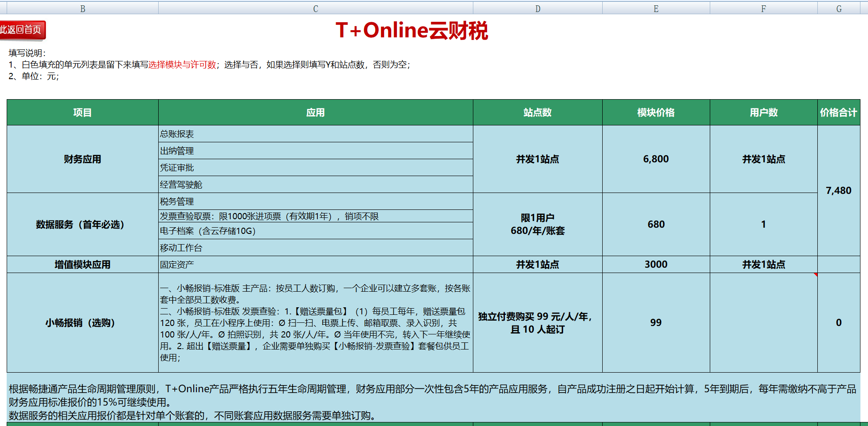Select column E header

coord(656,8)
